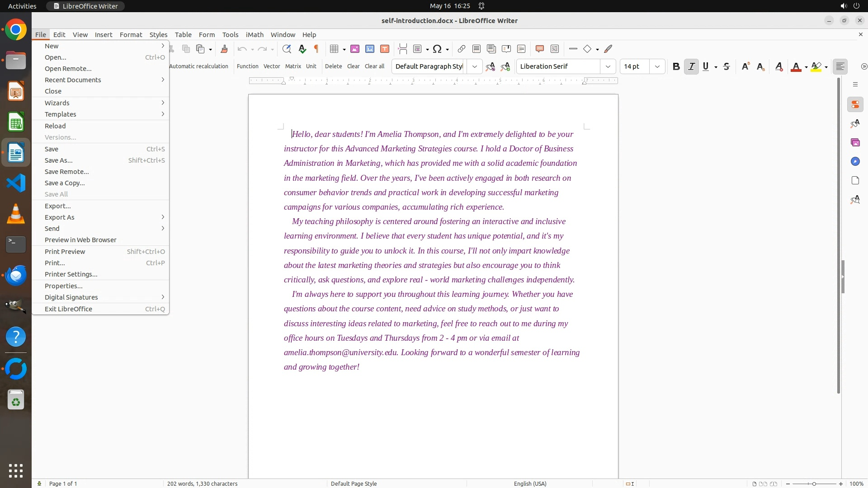Open the Navigator in the sidebar
The image size is (868, 488).
click(855, 161)
